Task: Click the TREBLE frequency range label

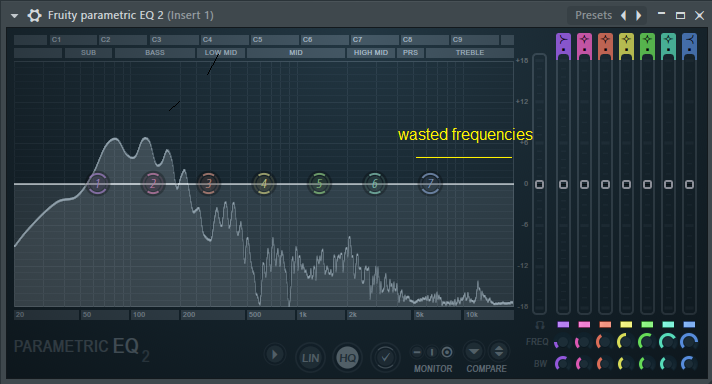Action: point(470,53)
